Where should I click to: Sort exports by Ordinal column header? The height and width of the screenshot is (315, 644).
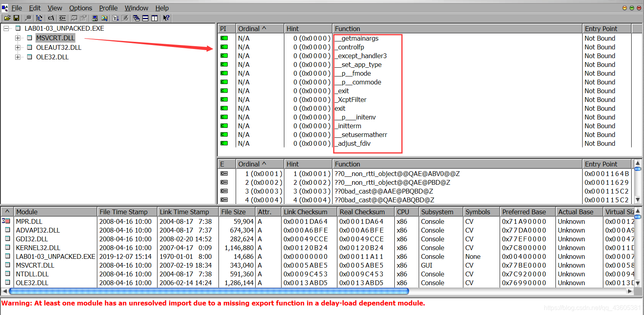[260, 164]
